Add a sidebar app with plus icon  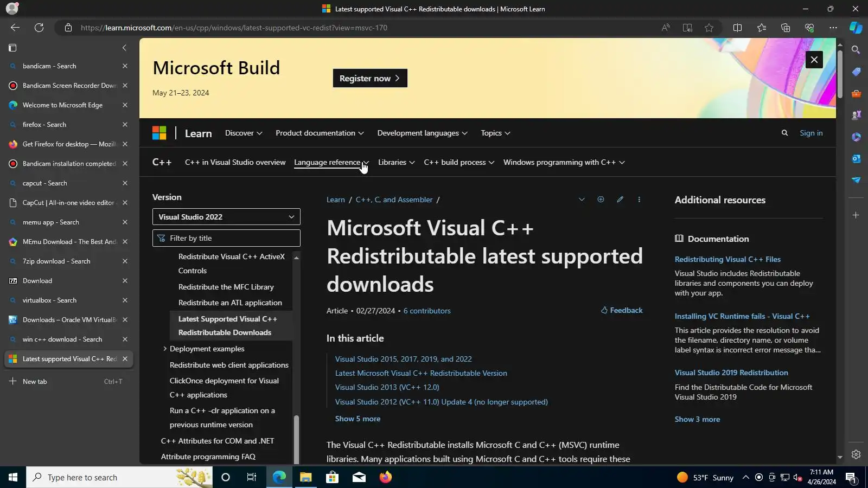[856, 215]
